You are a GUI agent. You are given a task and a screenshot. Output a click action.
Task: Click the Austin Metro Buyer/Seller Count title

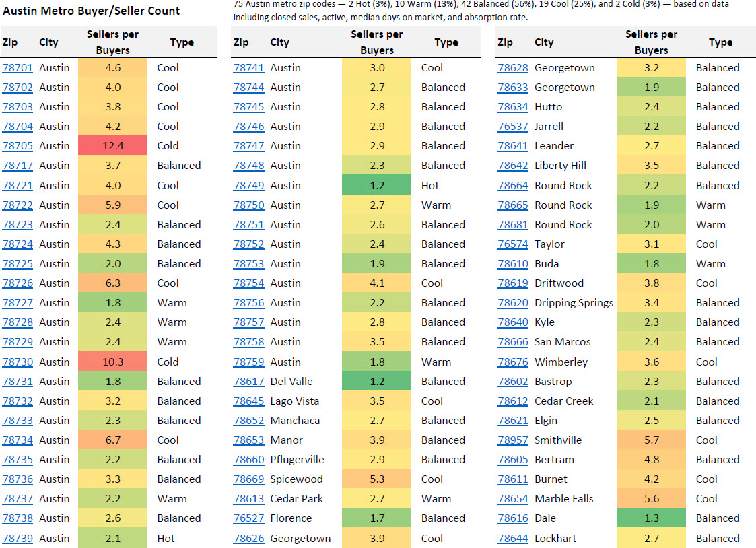coord(92,11)
